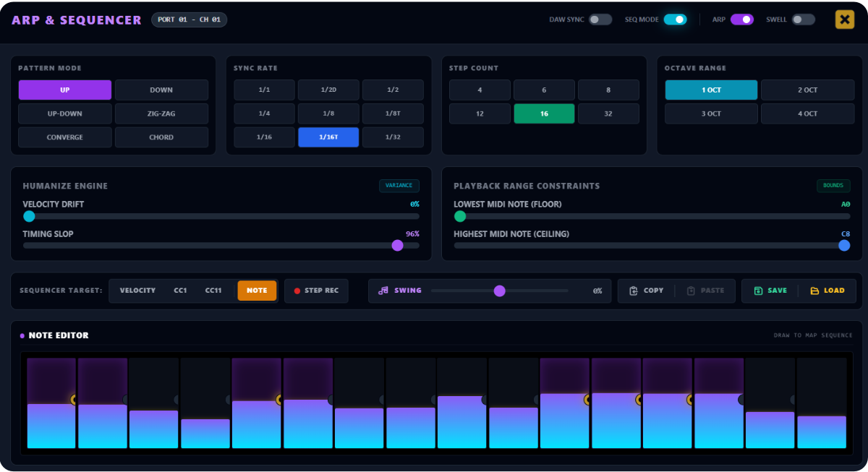Click the swing music note icon
Screen dimensions: 868x472
[383, 291]
